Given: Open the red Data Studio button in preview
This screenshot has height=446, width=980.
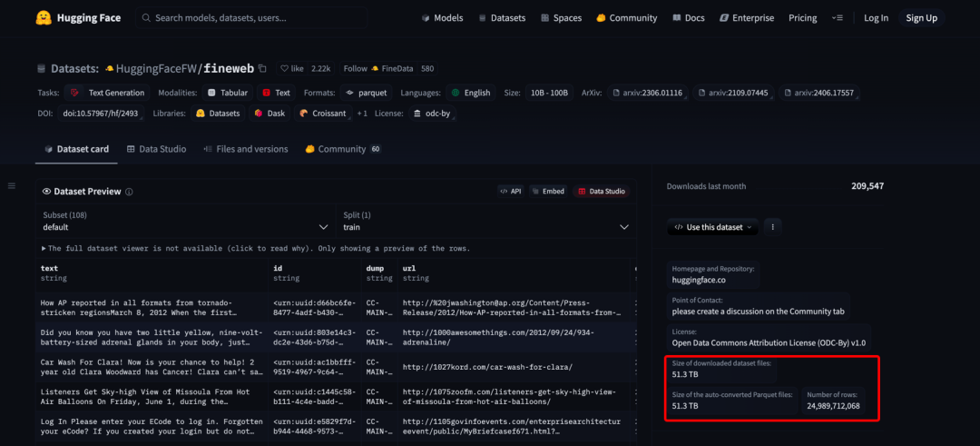Looking at the screenshot, I should (601, 192).
